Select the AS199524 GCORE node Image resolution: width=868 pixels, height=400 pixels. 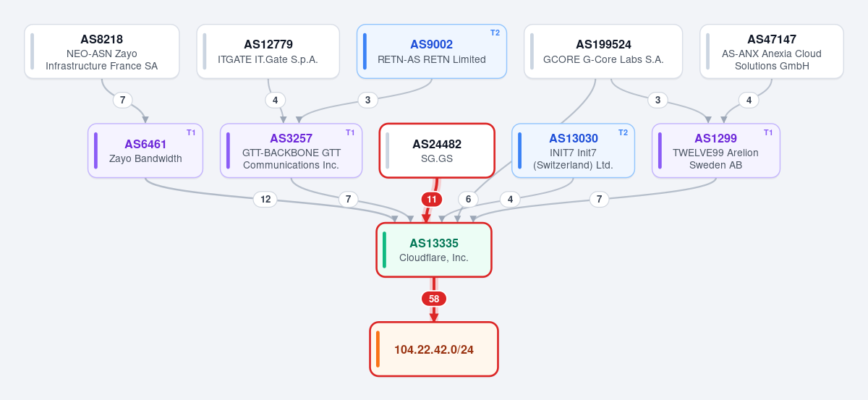click(603, 51)
